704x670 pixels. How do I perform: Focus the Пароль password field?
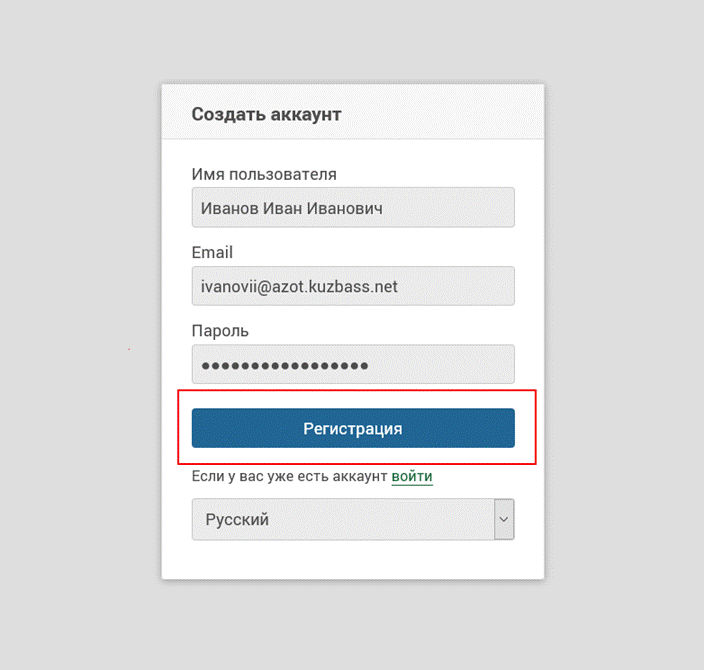(x=353, y=364)
